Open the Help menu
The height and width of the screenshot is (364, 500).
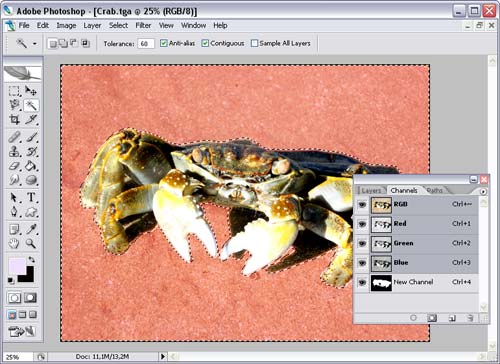(x=220, y=25)
